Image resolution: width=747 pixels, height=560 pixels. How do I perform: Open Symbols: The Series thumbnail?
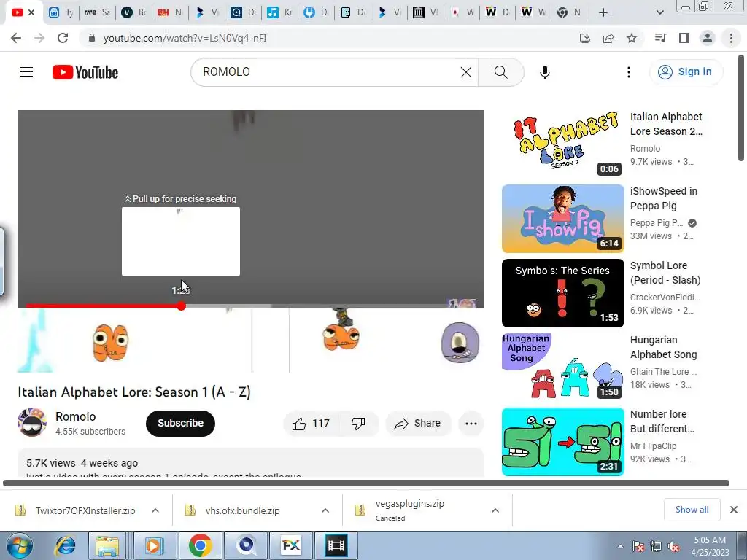pyautogui.click(x=562, y=293)
